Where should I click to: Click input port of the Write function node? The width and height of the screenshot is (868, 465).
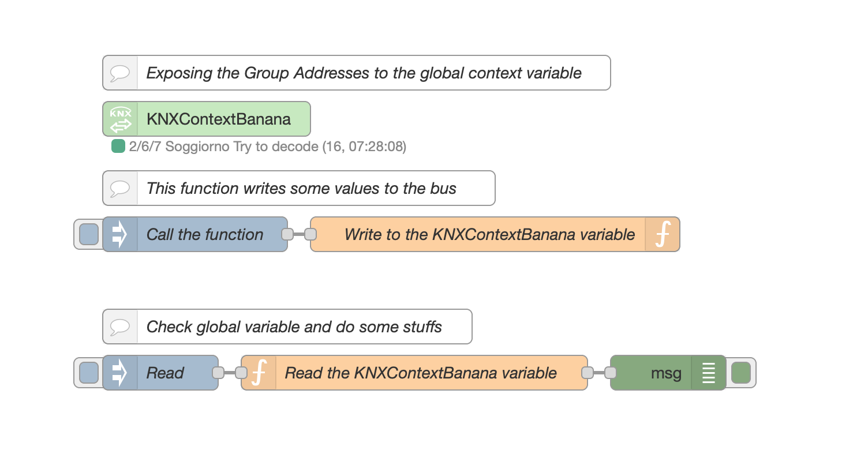click(x=310, y=234)
